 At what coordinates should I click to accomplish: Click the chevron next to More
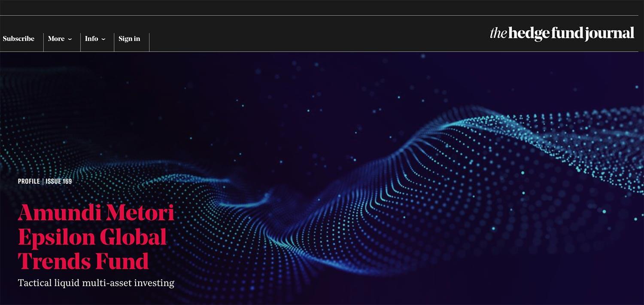pos(70,39)
